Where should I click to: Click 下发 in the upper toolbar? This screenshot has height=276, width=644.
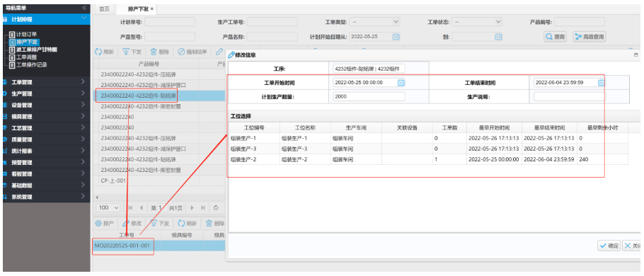click(132, 52)
